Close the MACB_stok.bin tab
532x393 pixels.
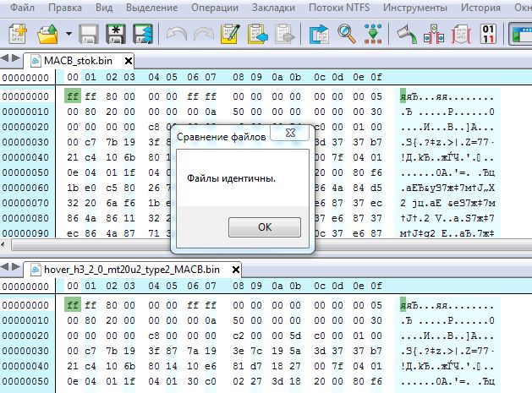128,61
